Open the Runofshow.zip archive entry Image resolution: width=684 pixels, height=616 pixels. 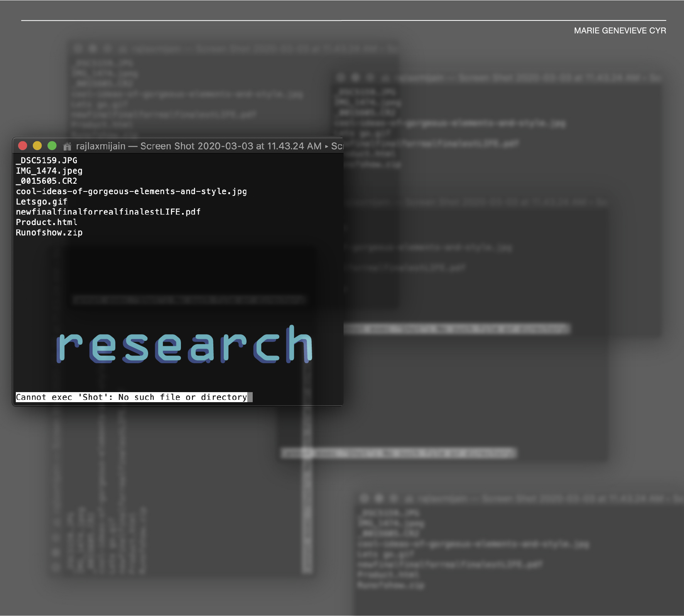tap(49, 232)
